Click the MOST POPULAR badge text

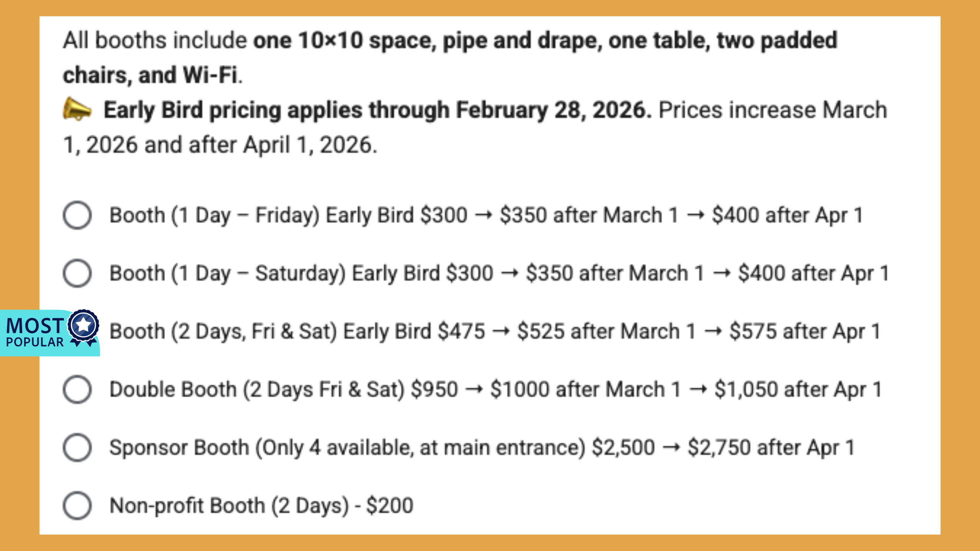click(34, 332)
